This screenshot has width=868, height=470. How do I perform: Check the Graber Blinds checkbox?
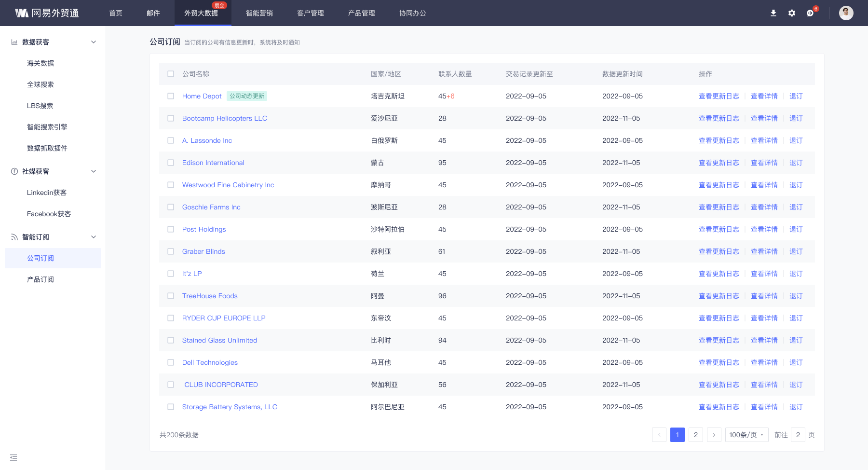coord(171,251)
